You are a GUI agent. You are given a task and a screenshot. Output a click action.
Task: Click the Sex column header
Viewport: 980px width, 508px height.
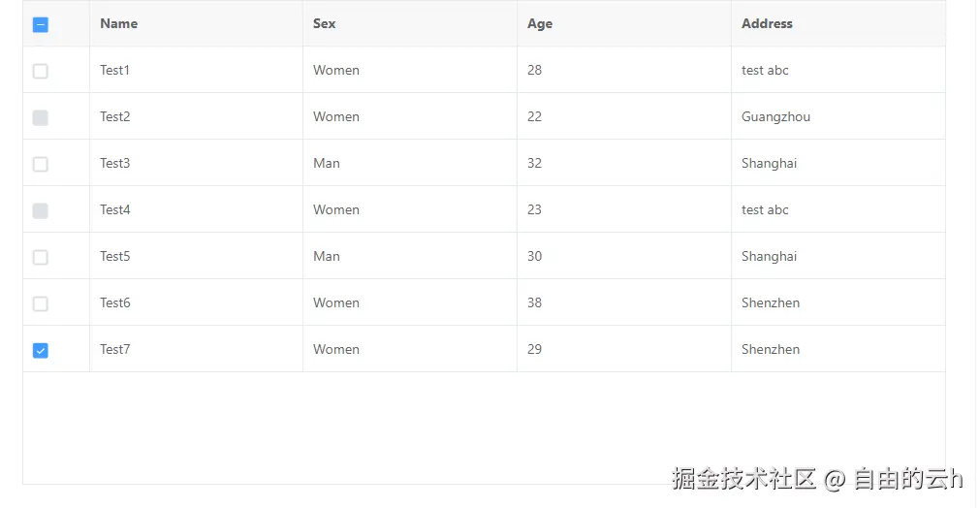(325, 23)
